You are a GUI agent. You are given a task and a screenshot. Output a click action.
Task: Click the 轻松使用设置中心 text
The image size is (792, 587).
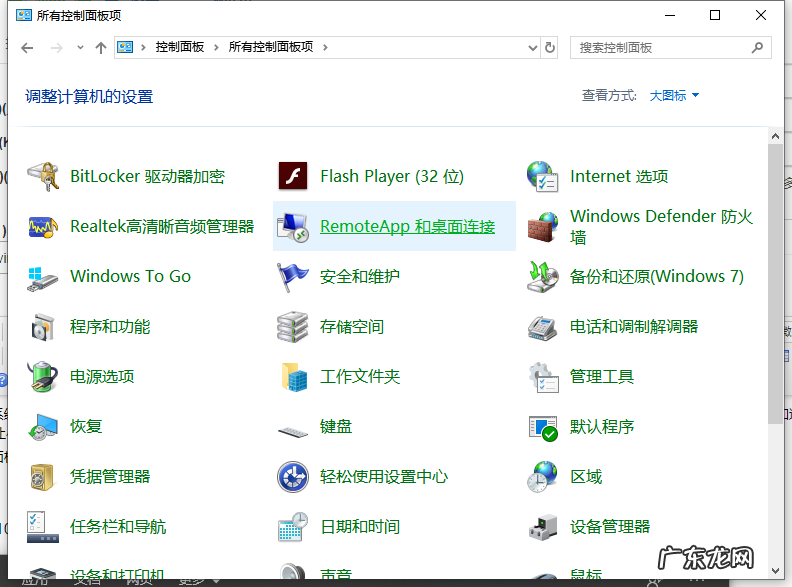[x=384, y=477]
